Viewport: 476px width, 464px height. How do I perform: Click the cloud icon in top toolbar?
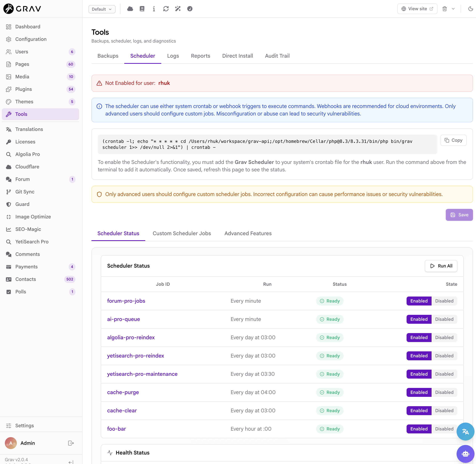[x=130, y=9]
